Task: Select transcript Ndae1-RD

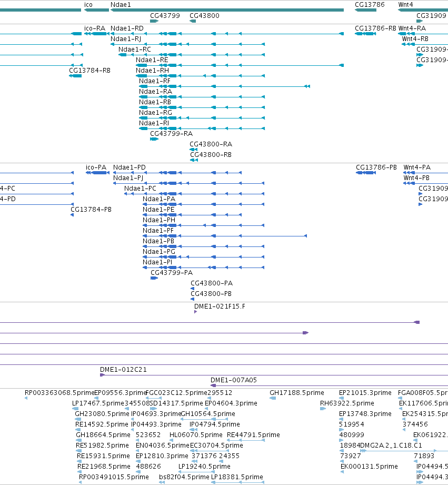Action: coord(127,28)
